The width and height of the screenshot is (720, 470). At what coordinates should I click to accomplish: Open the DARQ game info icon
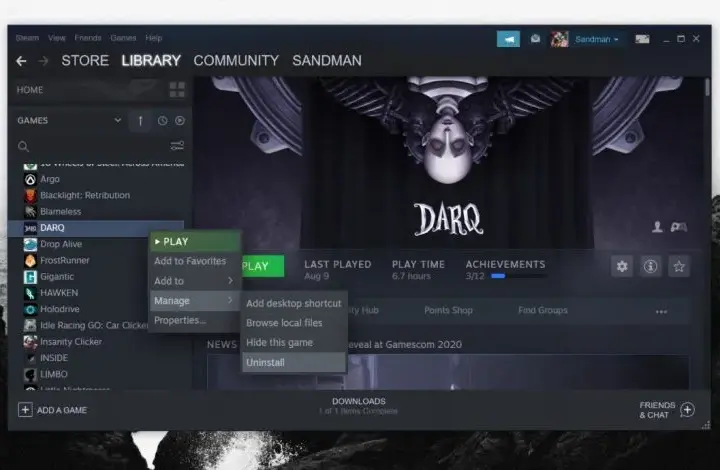pos(650,266)
